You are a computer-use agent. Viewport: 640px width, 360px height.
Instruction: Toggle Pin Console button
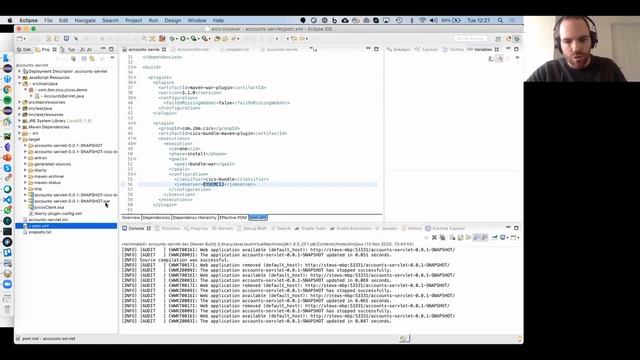click(495, 238)
